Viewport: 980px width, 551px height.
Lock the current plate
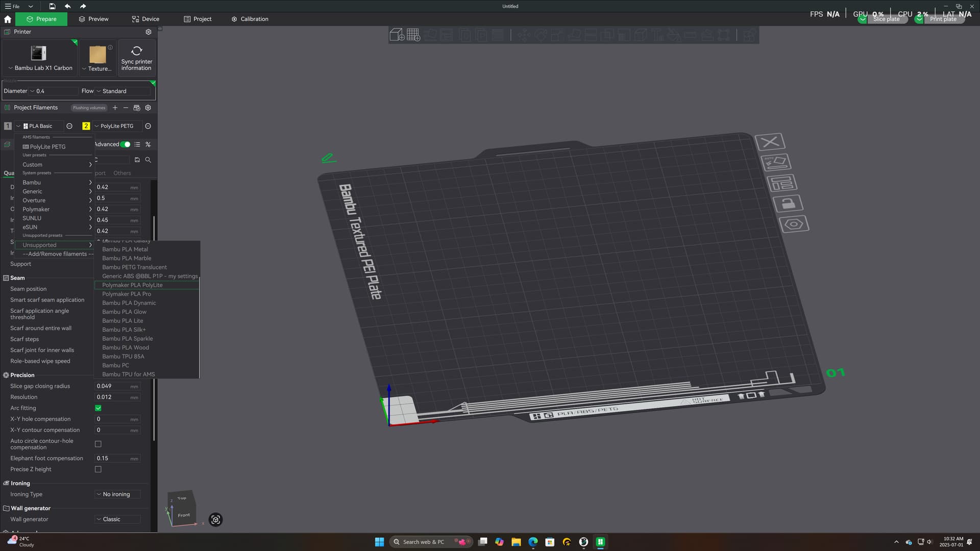click(788, 204)
